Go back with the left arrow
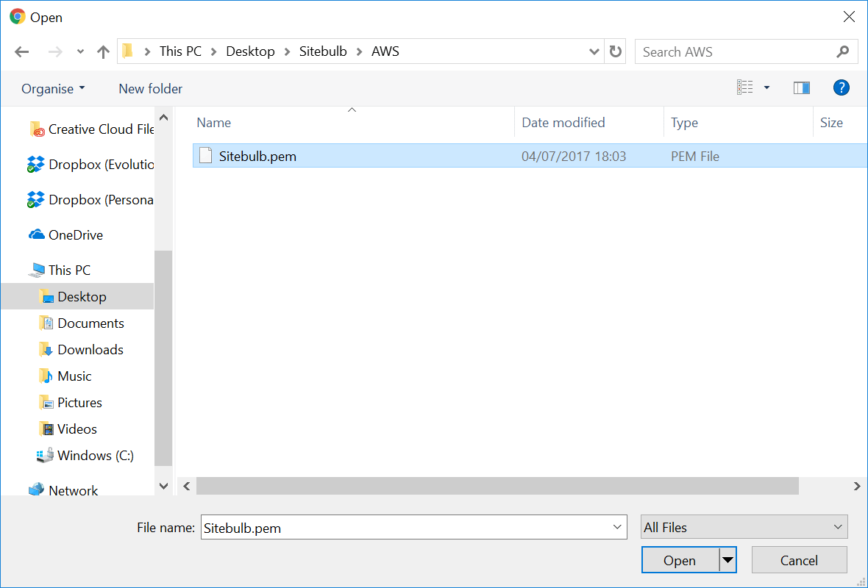This screenshot has height=588, width=868. pyautogui.click(x=21, y=52)
